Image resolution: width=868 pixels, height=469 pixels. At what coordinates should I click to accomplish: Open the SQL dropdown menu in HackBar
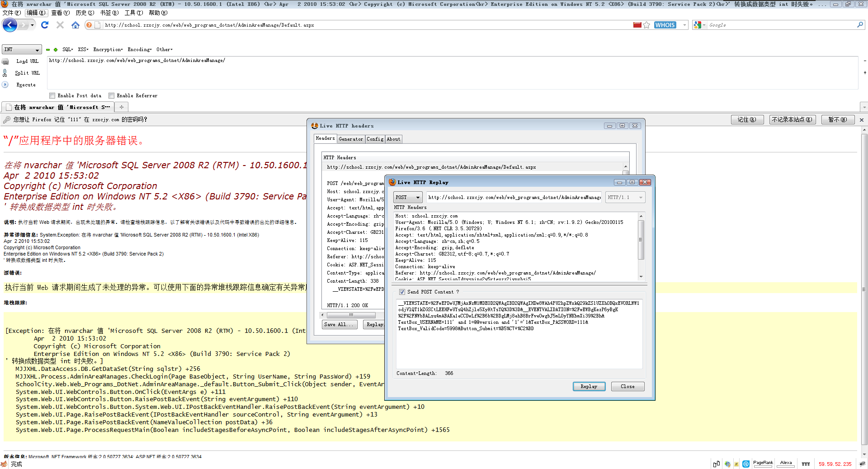point(68,50)
